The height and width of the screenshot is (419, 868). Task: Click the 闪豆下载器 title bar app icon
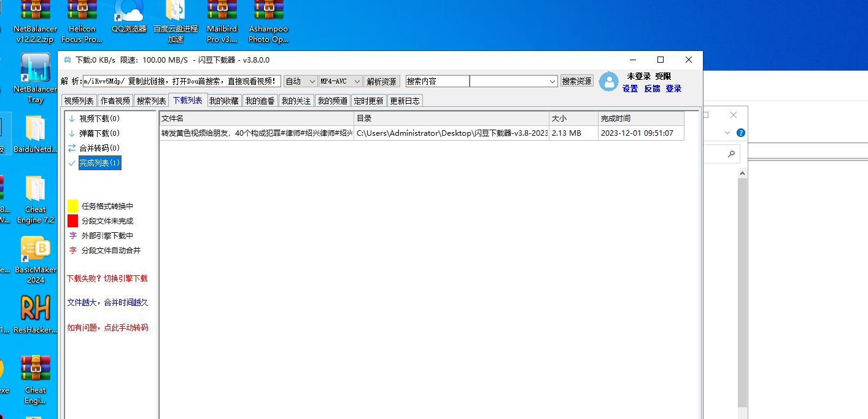(67, 60)
